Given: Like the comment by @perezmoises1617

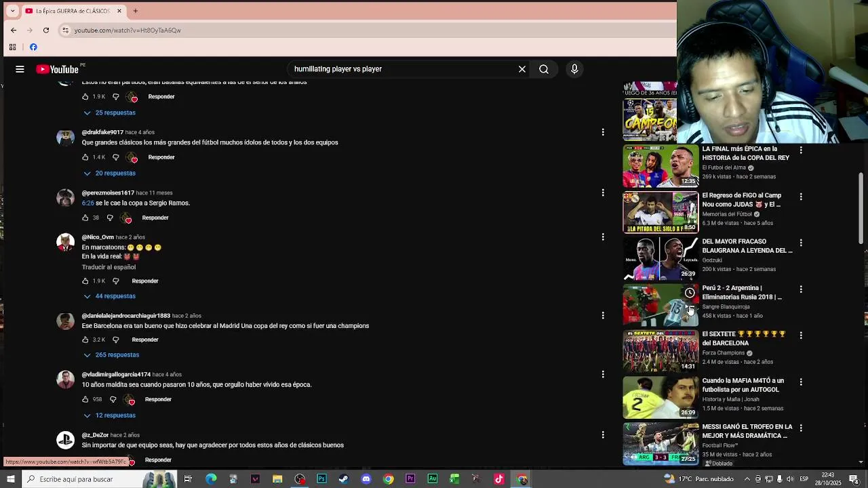Looking at the screenshot, I should (85, 218).
